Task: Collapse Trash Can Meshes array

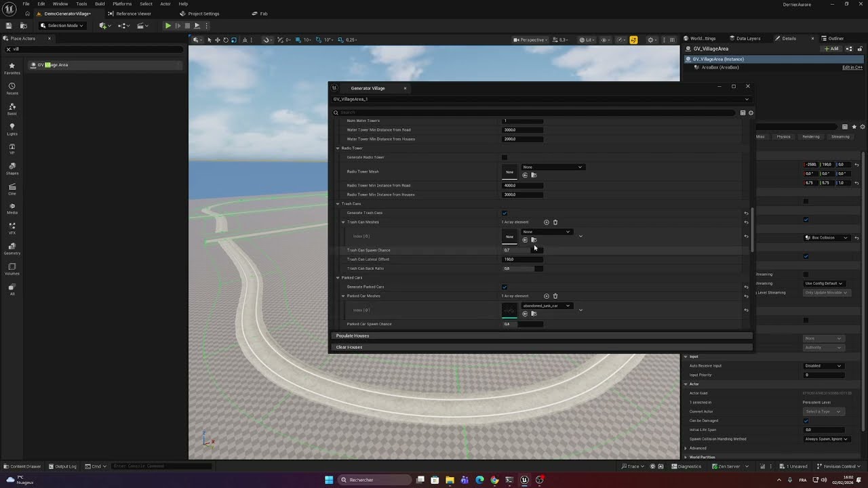Action: [343, 222]
